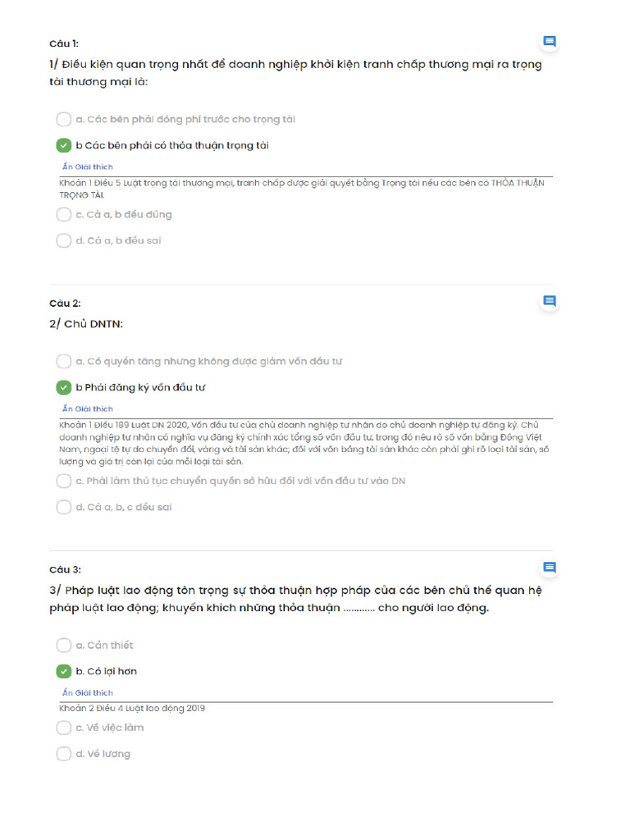Select option 'c. Cả a, b đều đúng'

[64, 215]
